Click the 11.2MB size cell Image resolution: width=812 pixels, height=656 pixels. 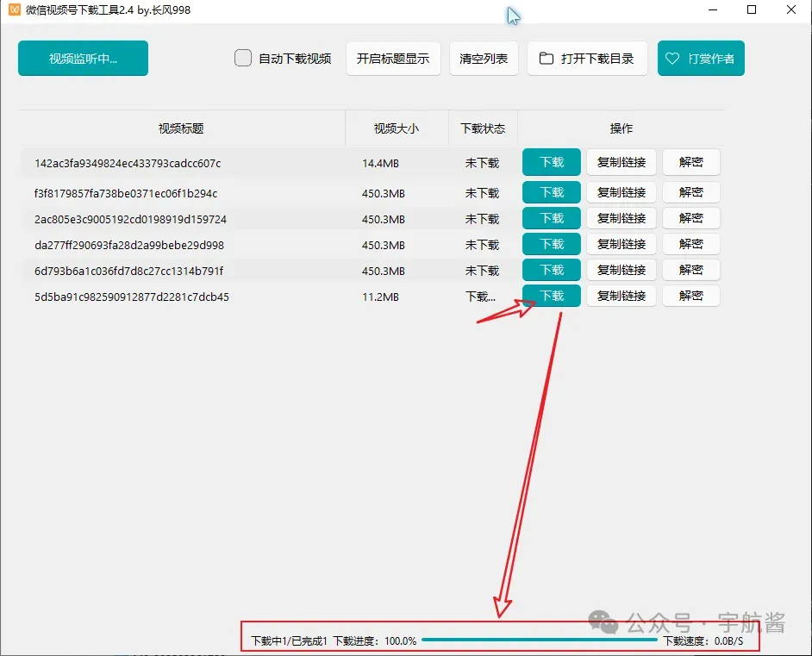coord(381,297)
